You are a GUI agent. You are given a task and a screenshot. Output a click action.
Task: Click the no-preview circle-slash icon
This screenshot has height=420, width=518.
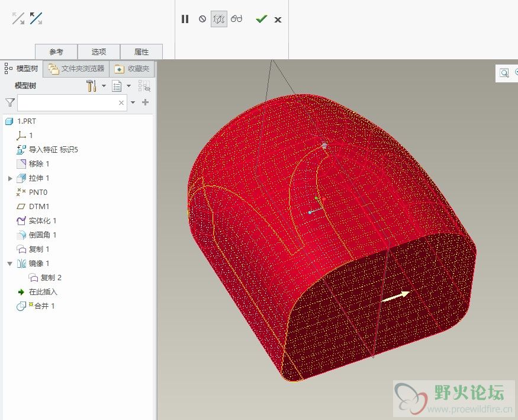point(202,19)
